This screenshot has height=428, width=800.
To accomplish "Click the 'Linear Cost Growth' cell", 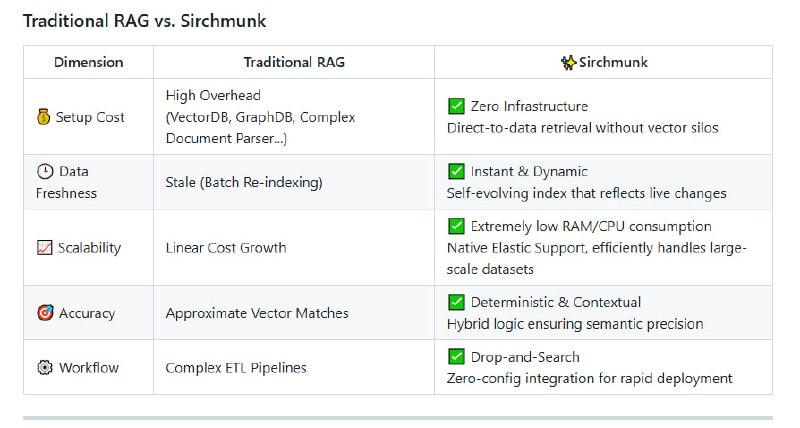I will pos(226,247).
